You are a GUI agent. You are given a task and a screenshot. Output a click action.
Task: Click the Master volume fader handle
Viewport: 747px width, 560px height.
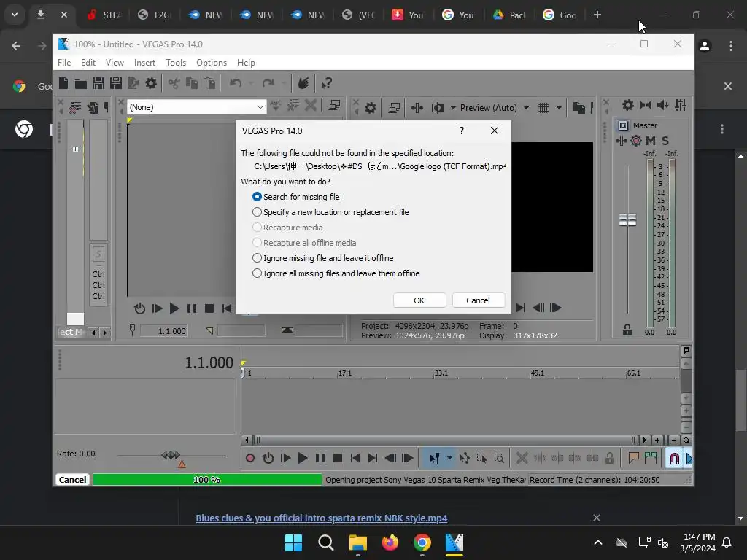[627, 220]
